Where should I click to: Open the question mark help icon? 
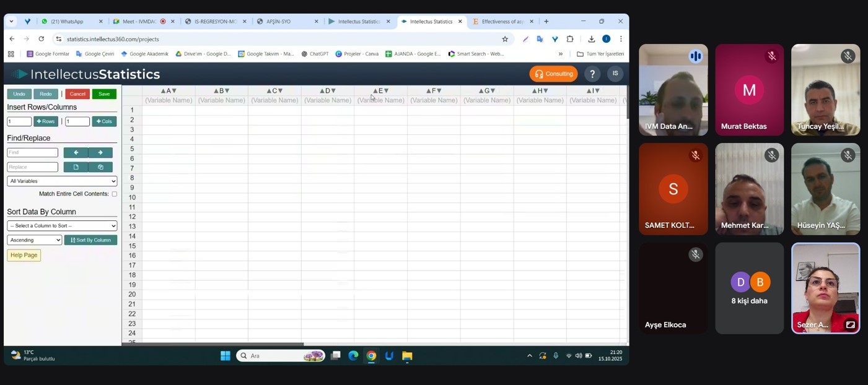click(x=592, y=74)
